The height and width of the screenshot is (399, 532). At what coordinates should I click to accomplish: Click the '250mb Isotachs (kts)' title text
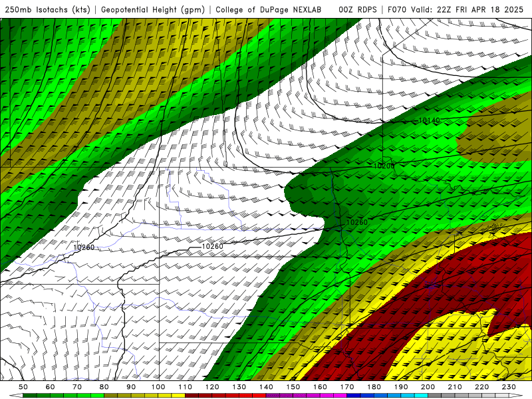coord(47,9)
